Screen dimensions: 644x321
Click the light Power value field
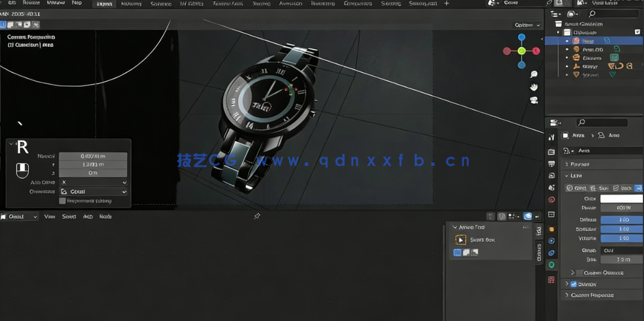[622, 208]
